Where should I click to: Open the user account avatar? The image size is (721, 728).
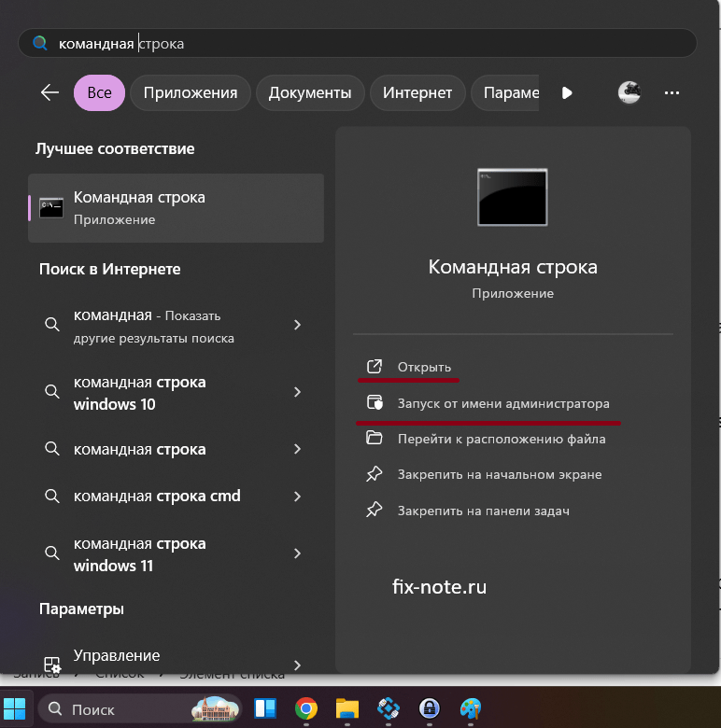[x=629, y=92]
